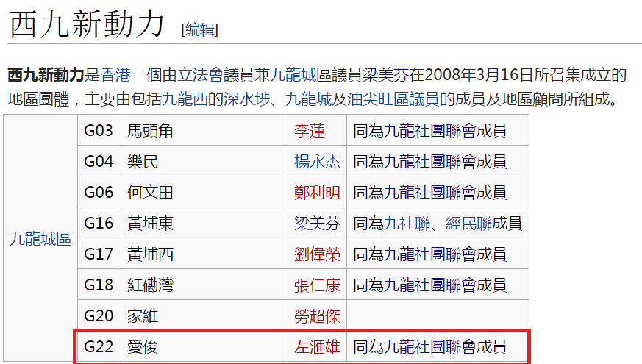Click the red 鄭利明 link
This screenshot has width=642, height=364.
317,192
